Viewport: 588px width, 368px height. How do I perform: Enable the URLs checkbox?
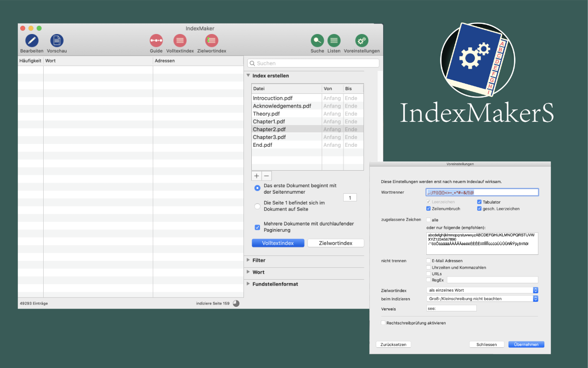(429, 274)
